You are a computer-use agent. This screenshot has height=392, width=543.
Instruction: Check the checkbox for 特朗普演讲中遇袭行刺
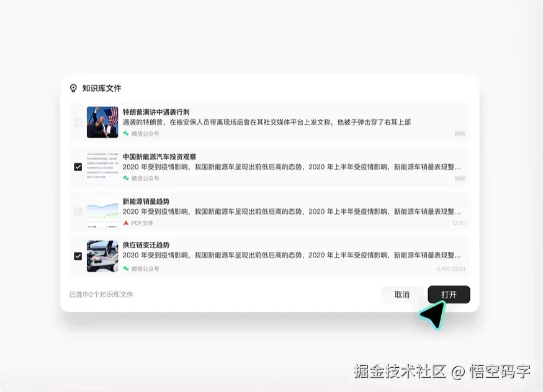pos(78,122)
